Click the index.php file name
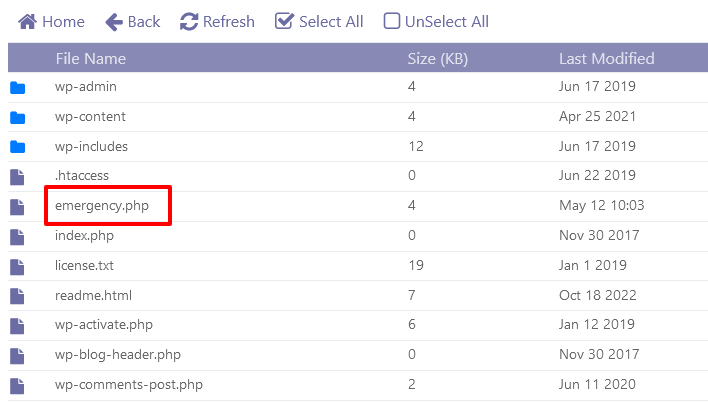This screenshot has height=405, width=708. point(84,236)
